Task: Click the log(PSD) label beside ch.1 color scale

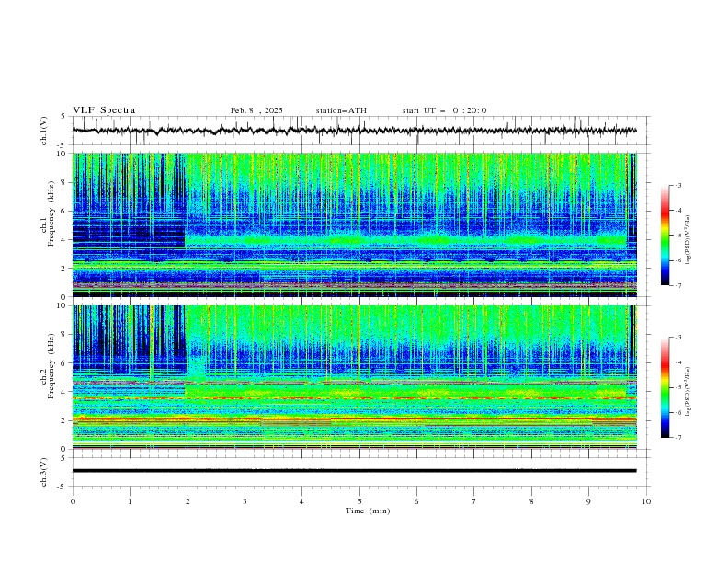Action: (x=688, y=240)
